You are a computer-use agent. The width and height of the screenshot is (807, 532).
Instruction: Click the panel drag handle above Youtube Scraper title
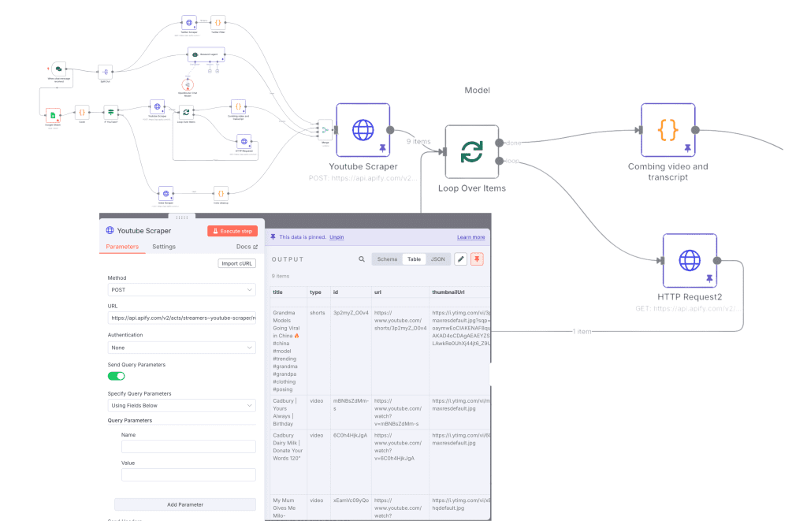[x=182, y=217]
